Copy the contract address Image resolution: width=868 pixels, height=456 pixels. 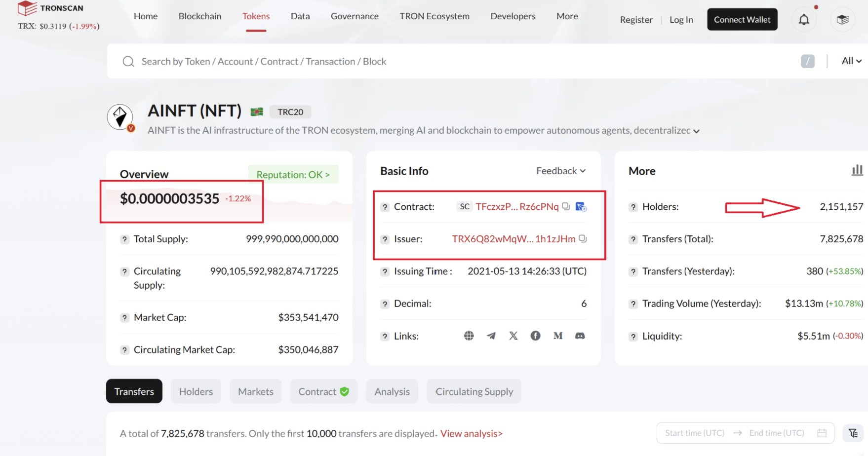click(x=566, y=206)
